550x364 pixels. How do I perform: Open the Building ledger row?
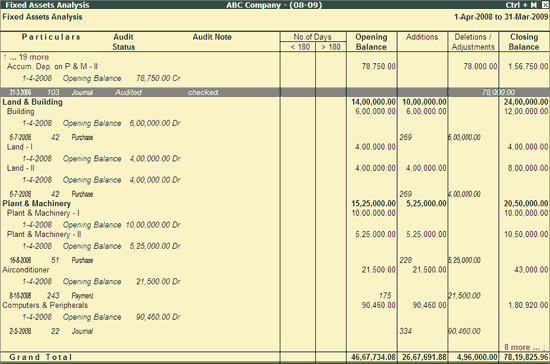coord(275,112)
